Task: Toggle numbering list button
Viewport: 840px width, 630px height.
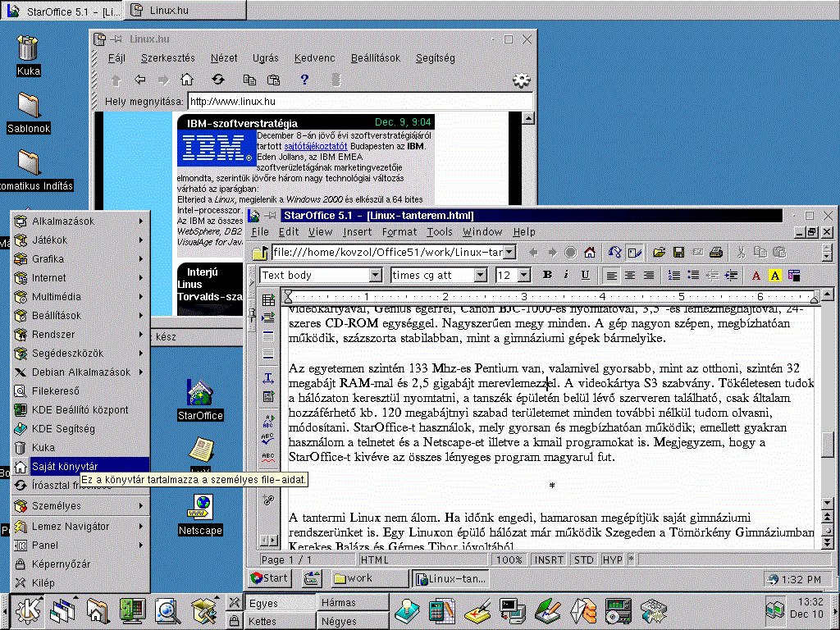Action: point(674,276)
